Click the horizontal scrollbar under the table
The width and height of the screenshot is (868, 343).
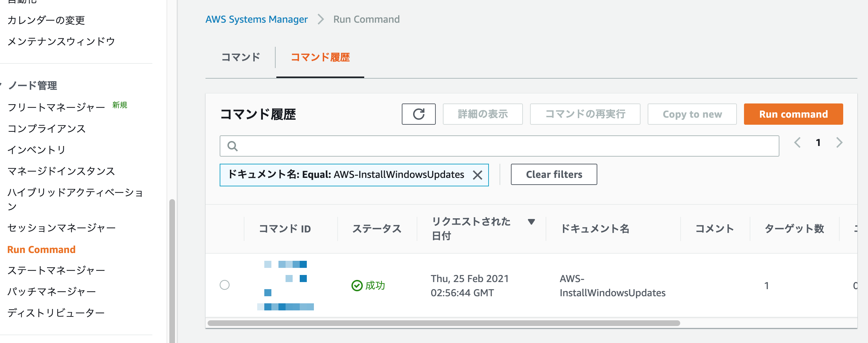[x=444, y=323]
